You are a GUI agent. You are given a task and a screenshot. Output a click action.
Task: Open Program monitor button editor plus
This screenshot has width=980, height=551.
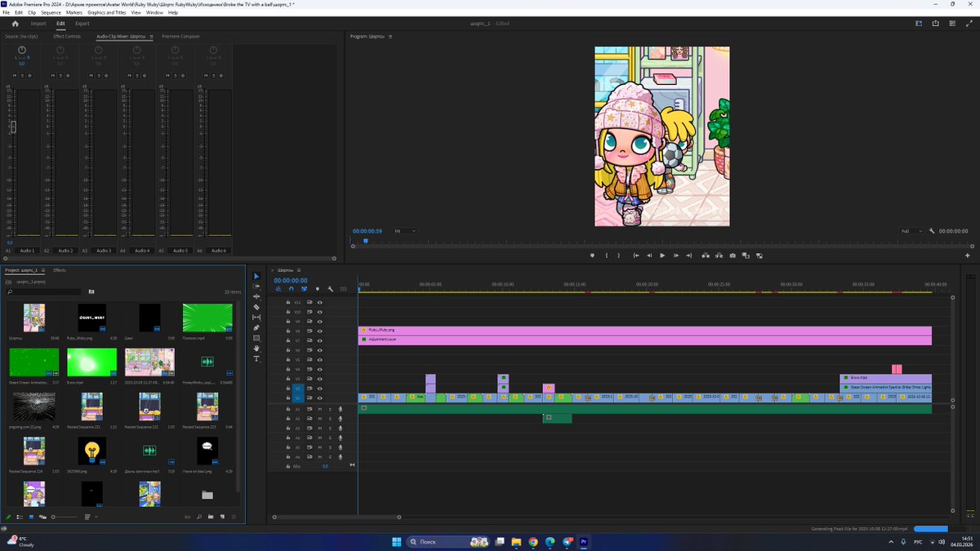tap(968, 256)
